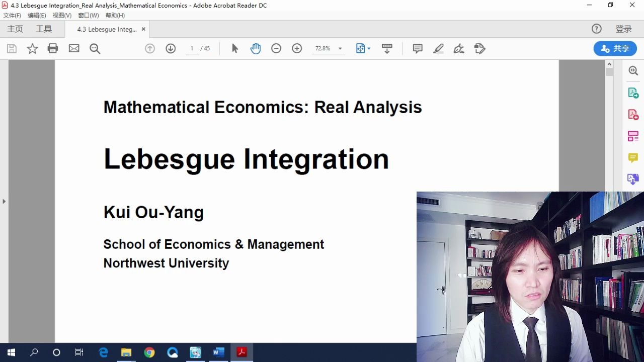Image resolution: width=644 pixels, height=362 pixels.
Task: Activate the Hand pan tool
Action: click(x=256, y=49)
